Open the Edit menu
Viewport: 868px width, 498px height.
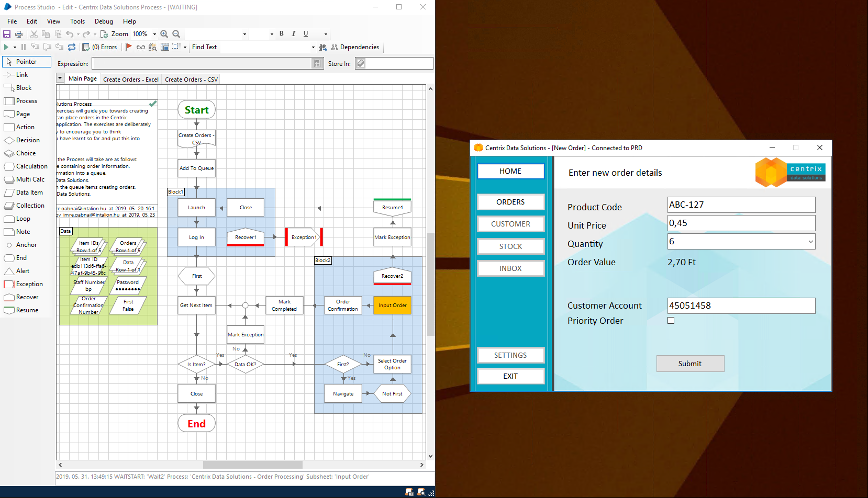tap(32, 21)
